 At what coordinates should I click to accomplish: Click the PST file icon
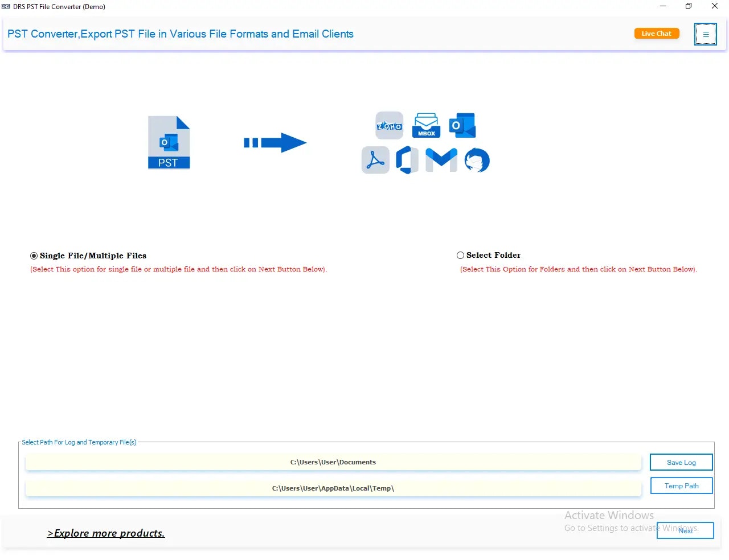[169, 142]
